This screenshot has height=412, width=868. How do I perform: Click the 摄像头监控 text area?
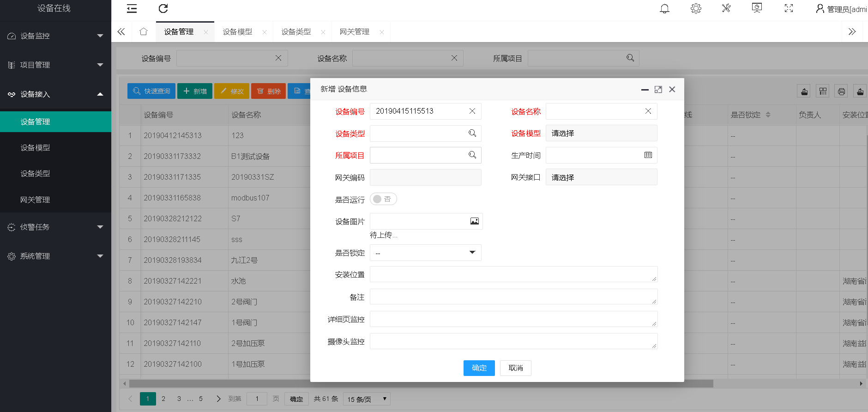pos(513,341)
